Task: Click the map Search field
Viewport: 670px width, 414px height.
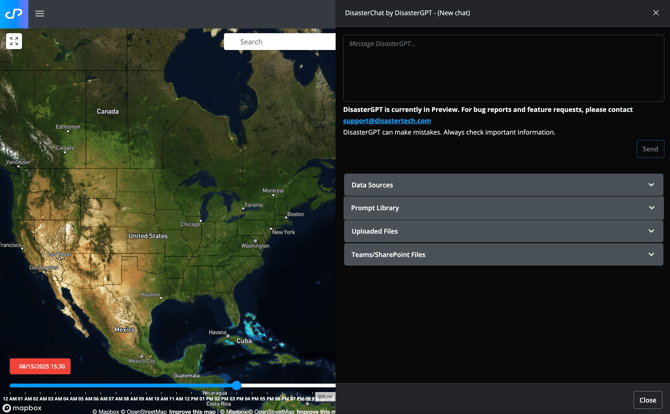Action: (280, 42)
